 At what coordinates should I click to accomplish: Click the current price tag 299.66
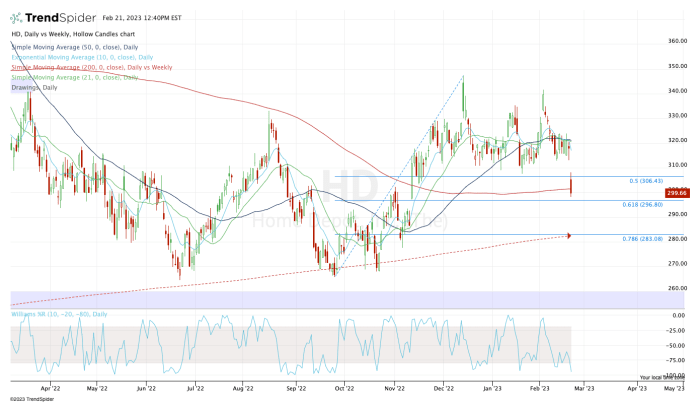tap(677, 193)
